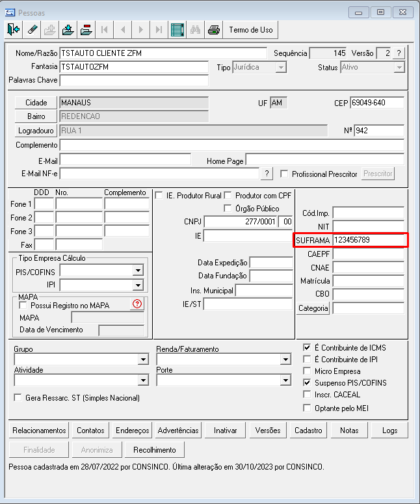Click the E-Mail input field
The image size is (420, 504).
pos(125,160)
